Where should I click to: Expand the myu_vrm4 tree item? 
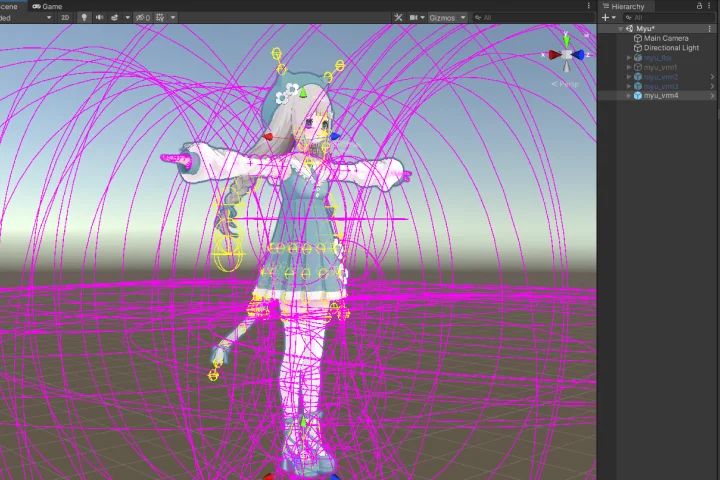point(629,96)
